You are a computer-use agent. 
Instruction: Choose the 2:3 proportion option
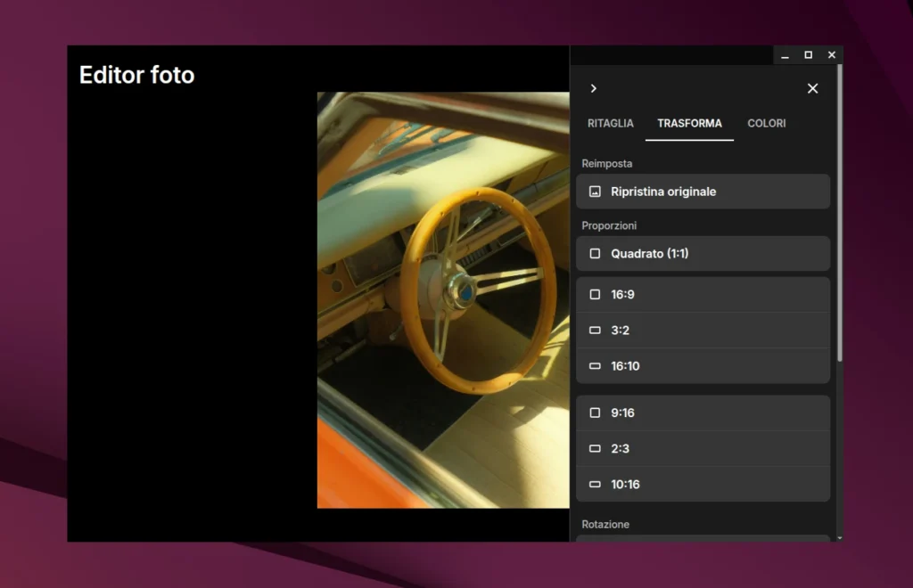coord(703,448)
